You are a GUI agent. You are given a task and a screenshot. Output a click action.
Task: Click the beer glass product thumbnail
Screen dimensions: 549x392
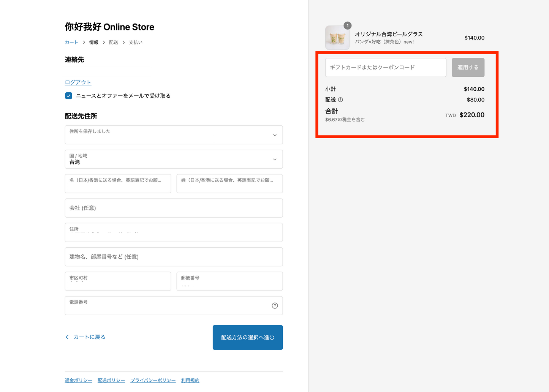[x=337, y=38]
